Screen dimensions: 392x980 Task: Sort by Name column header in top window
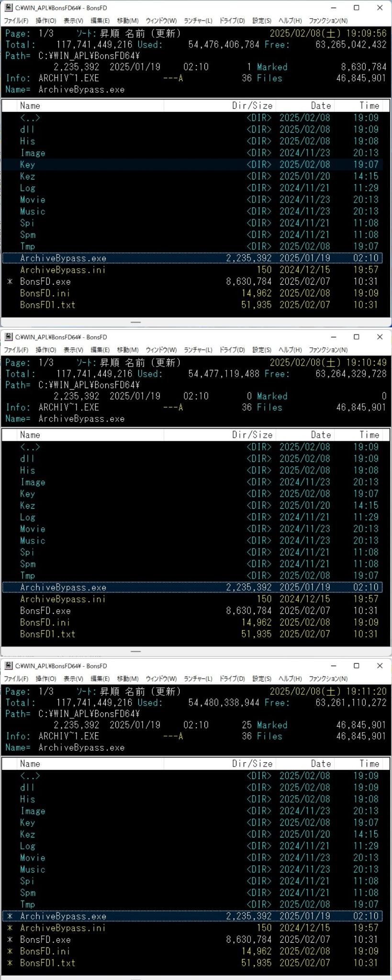(30, 106)
